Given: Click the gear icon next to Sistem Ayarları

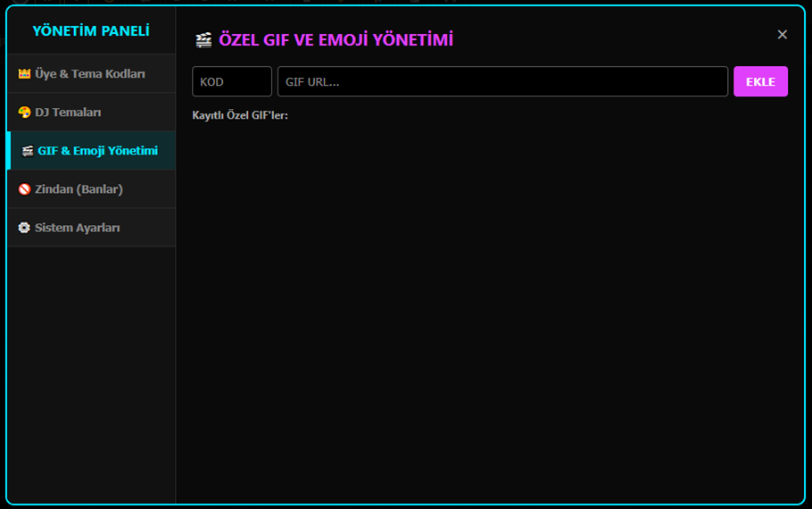Looking at the screenshot, I should 24,228.
